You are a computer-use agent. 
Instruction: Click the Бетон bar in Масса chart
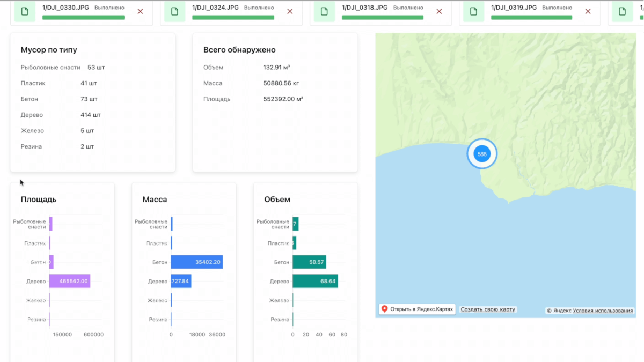(x=196, y=262)
